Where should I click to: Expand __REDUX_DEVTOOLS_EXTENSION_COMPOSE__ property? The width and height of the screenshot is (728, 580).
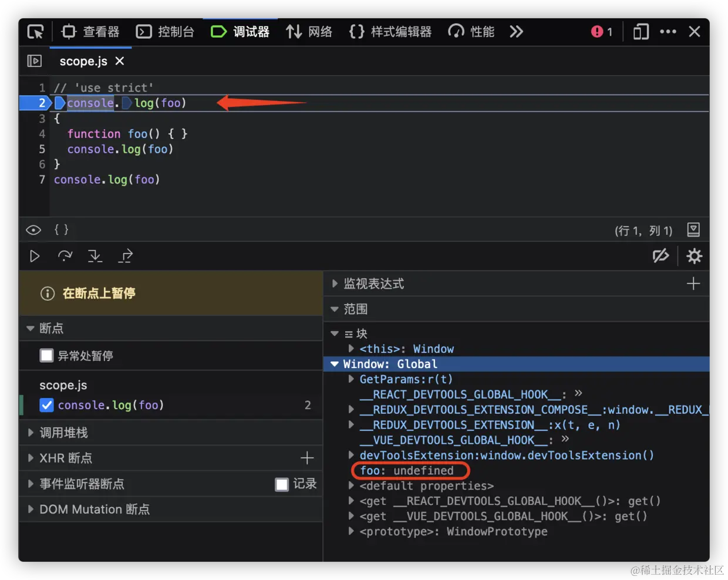[x=351, y=410]
